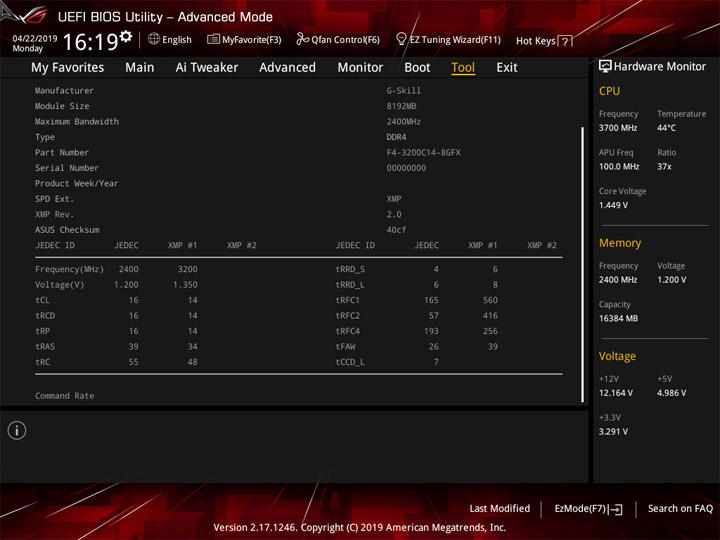The height and width of the screenshot is (540, 720).
Task: Open Search on FAQ link
Action: [x=680, y=509]
